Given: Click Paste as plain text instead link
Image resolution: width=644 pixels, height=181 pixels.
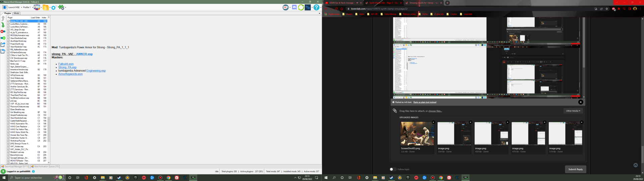Looking at the screenshot, I should 425,102.
